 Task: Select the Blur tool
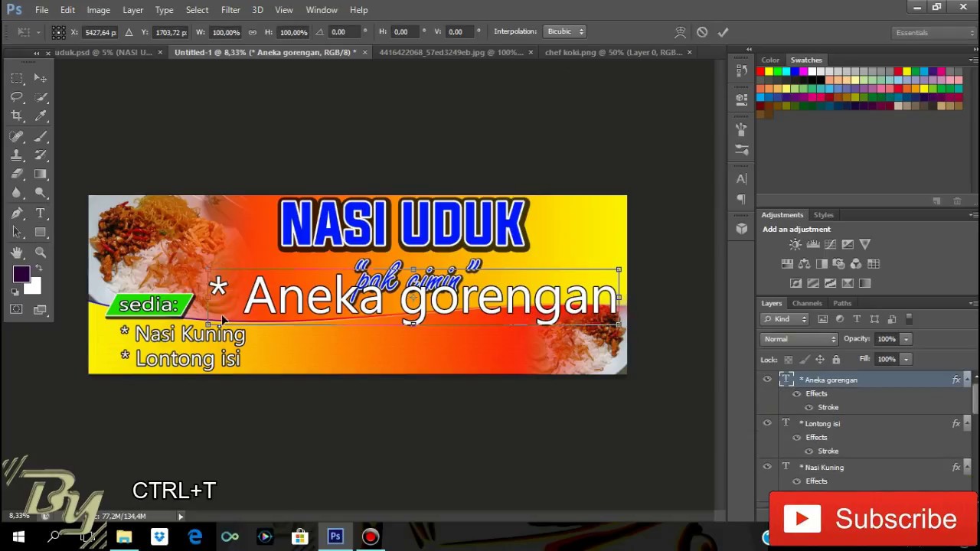[17, 194]
